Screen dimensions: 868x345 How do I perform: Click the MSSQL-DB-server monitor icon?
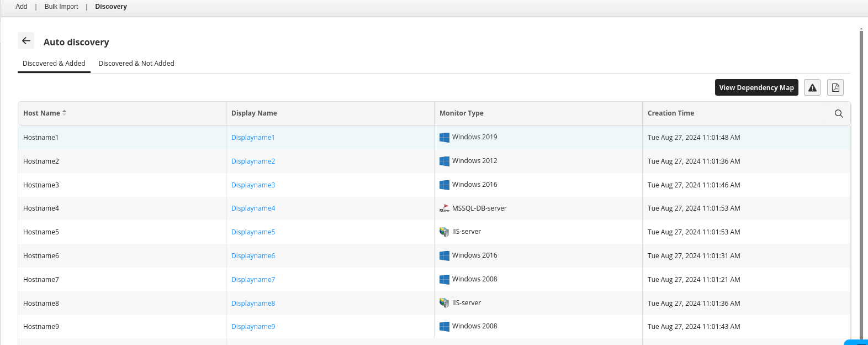click(444, 208)
